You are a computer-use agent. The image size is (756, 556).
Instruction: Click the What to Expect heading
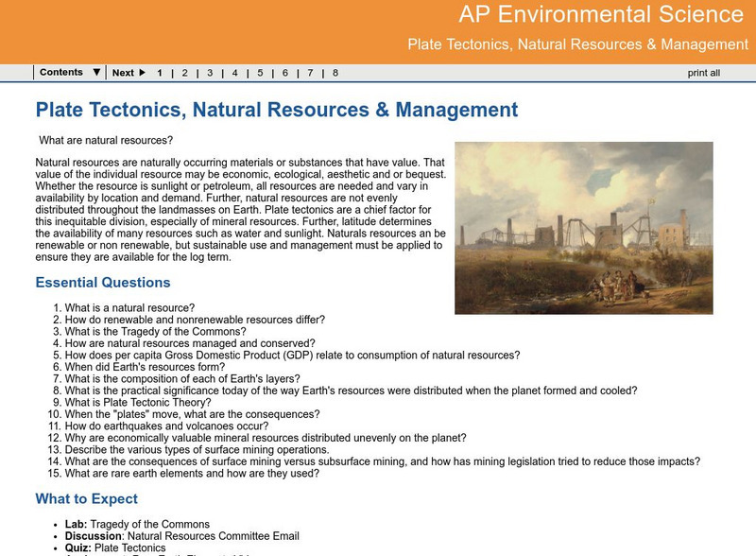(87, 498)
